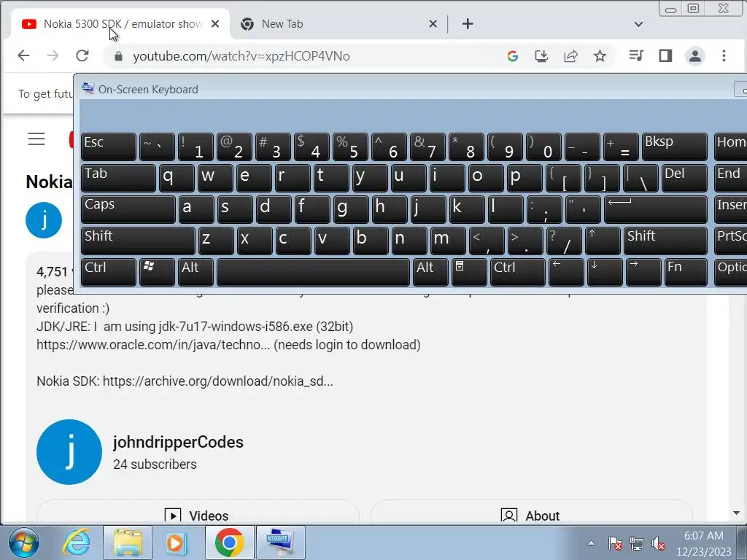Toggle right Ctrl key on keyboard
The image size is (747, 560).
[x=517, y=273]
